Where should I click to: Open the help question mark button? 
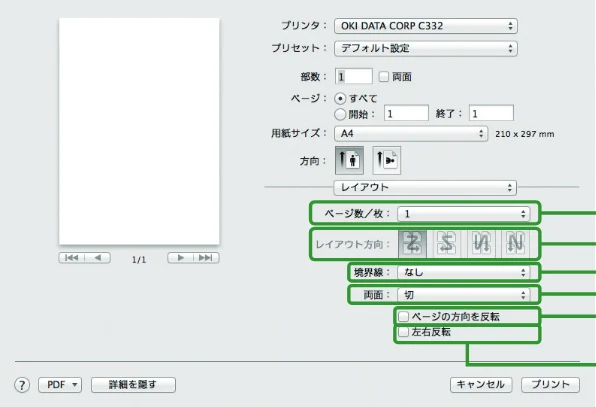[x=22, y=385]
